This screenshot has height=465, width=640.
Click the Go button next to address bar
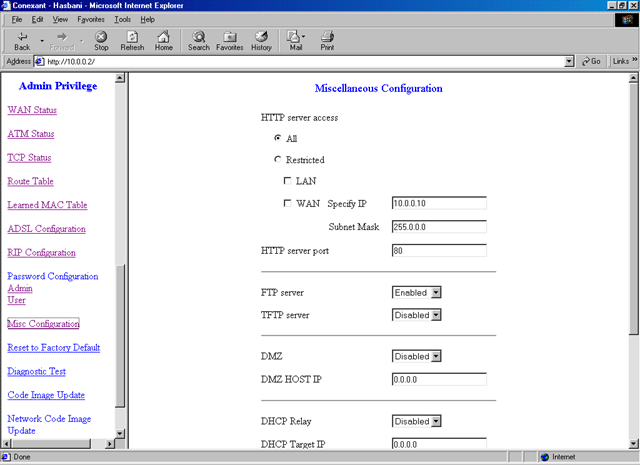click(591, 61)
